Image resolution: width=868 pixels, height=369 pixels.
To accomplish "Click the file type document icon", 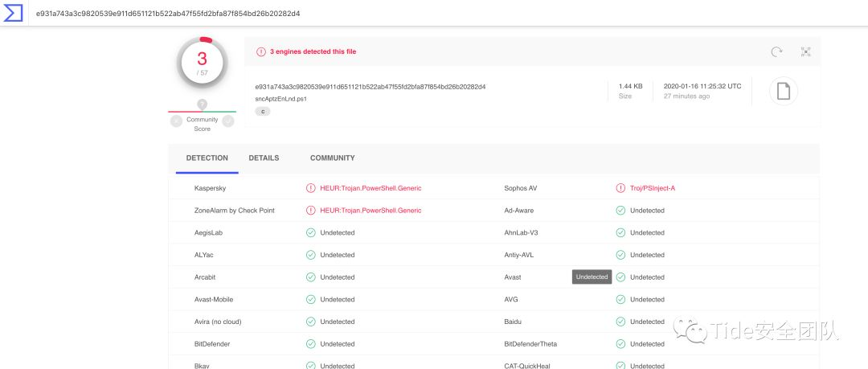I will pos(783,91).
